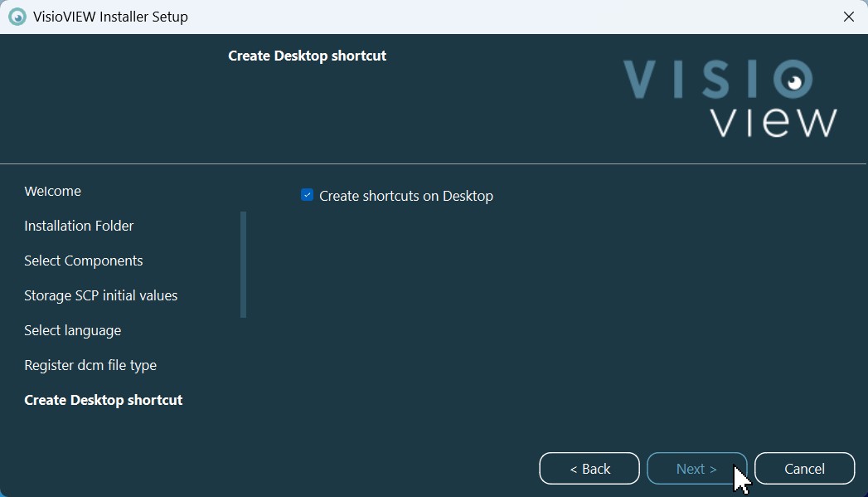Screen dimensions: 868x497
Task: Click the sidebar vertical scrollbar
Action: tap(243, 264)
